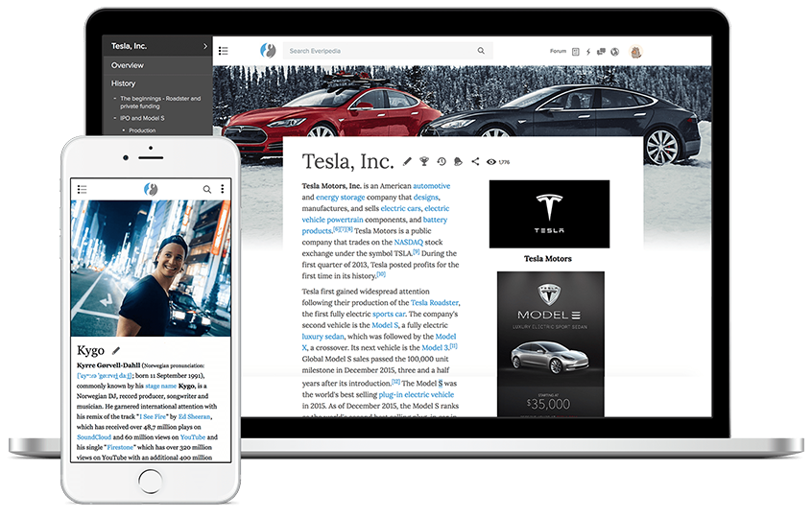This screenshot has height=517, width=812.
Task: Click the Everipedia logo on the phone
Action: click(151, 189)
